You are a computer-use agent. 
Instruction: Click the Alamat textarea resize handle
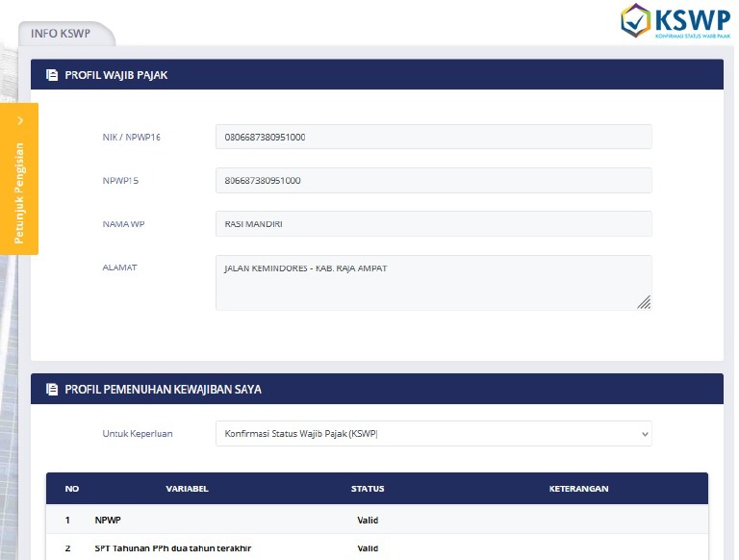(x=644, y=302)
